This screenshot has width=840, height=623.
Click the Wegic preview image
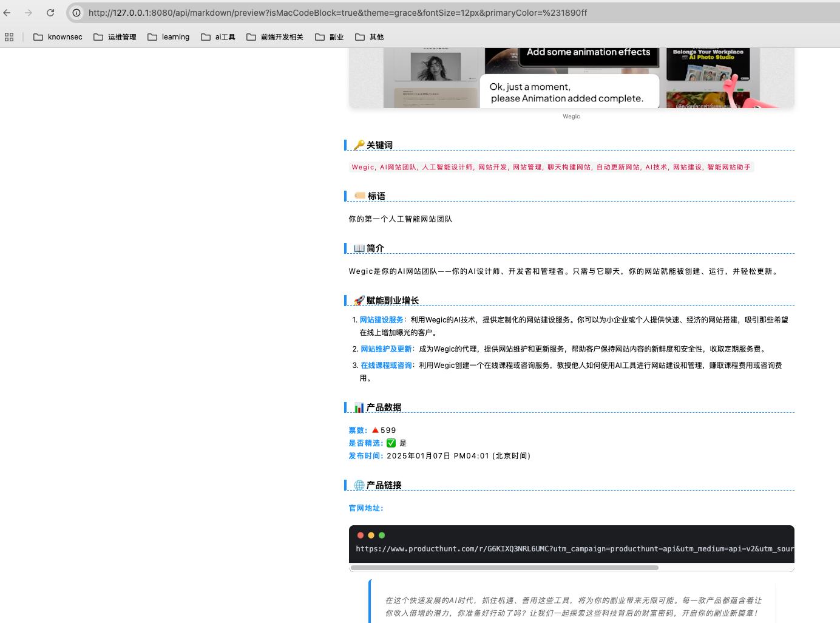[571, 78]
